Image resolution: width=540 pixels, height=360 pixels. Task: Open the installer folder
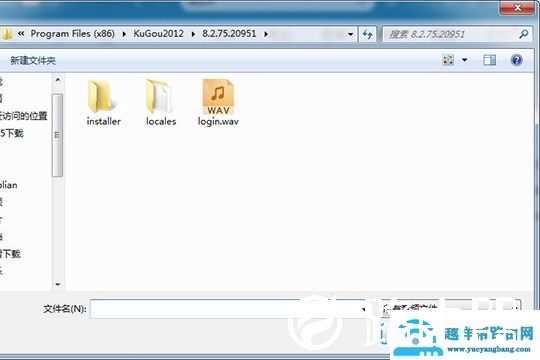click(x=103, y=103)
